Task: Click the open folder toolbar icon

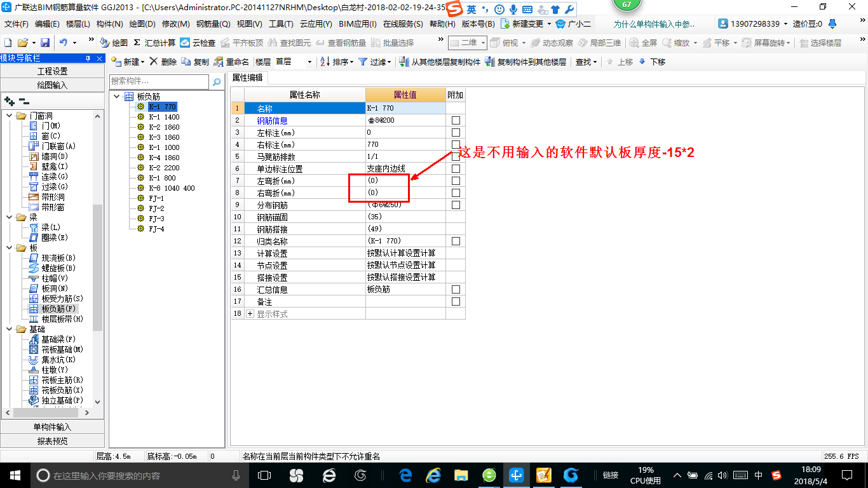Action: click(22, 43)
